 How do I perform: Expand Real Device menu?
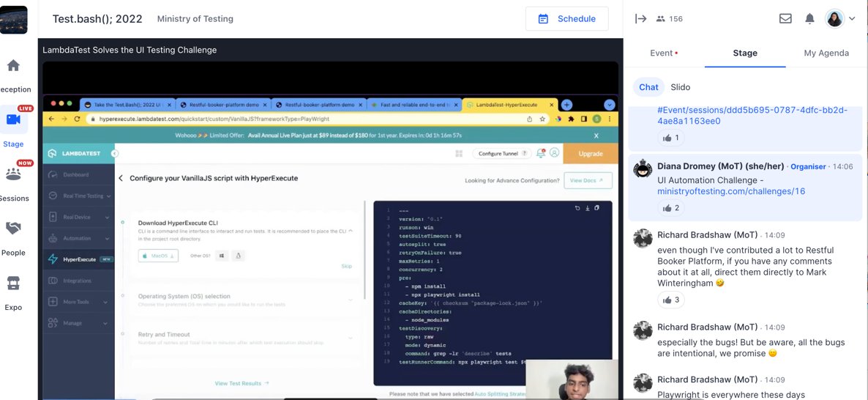pos(78,217)
